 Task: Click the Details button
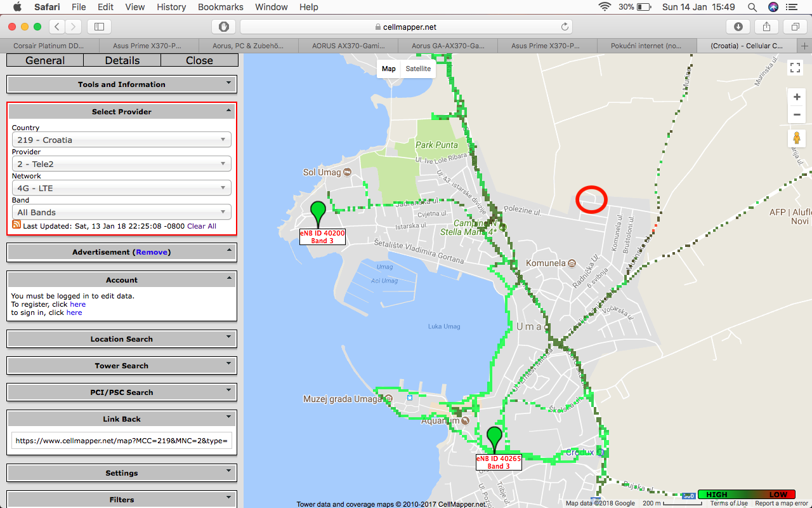coord(122,60)
